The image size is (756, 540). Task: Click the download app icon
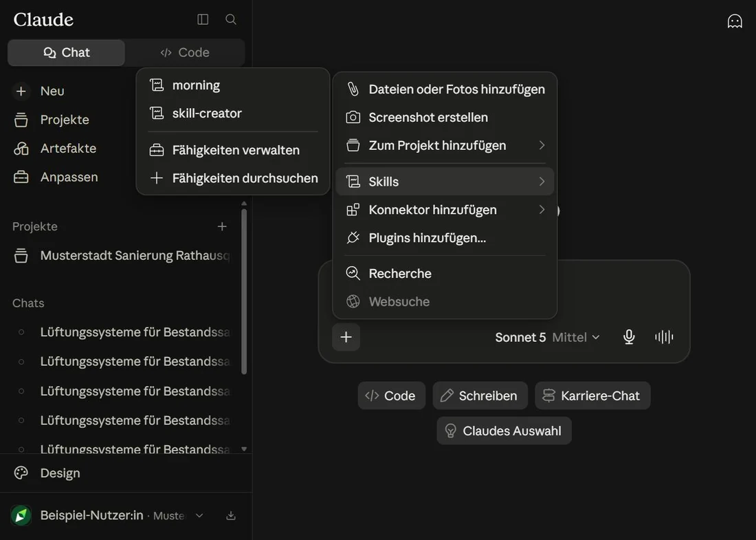[x=231, y=516]
